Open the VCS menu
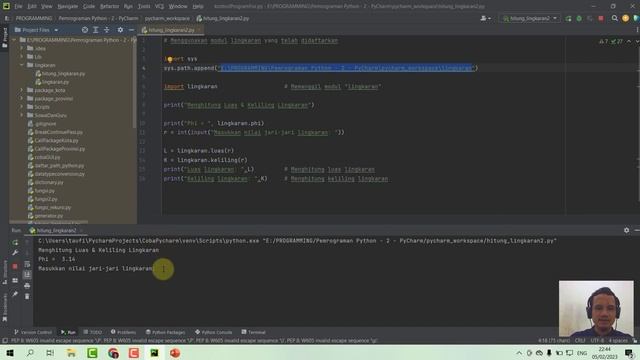The width and height of the screenshot is (640, 360). 159,7
